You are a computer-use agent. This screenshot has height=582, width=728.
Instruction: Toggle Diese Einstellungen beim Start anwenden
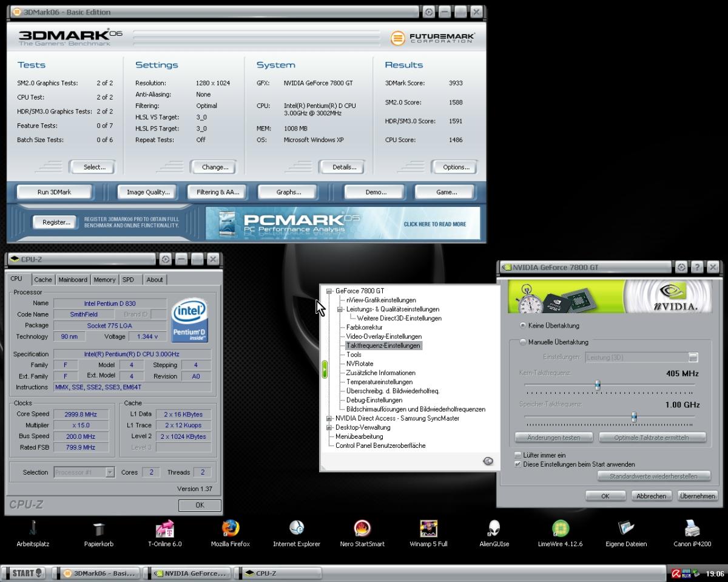(517, 464)
